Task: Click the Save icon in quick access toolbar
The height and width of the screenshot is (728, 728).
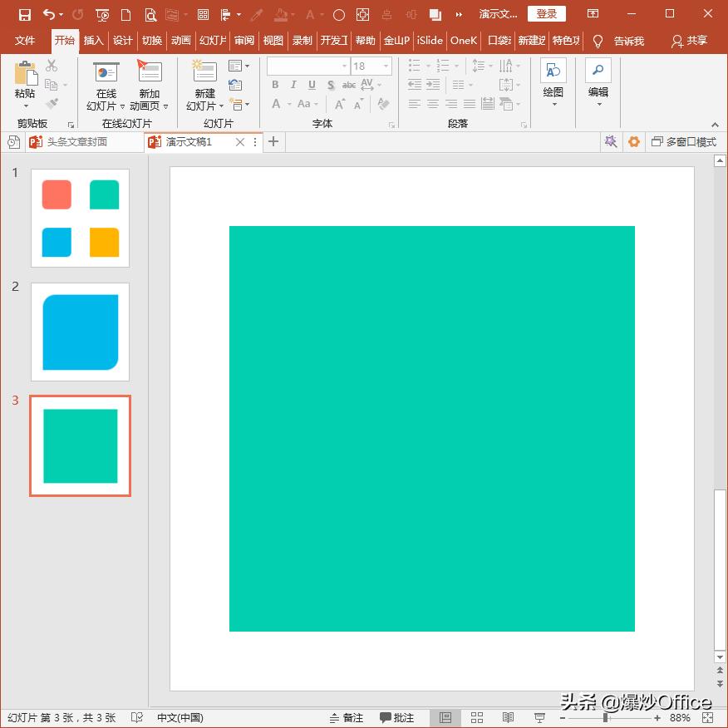Action: [x=25, y=14]
